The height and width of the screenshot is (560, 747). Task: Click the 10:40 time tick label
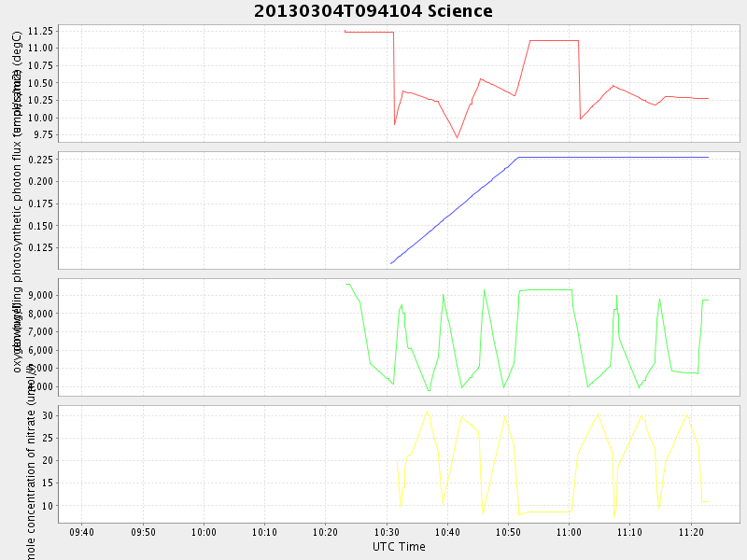click(x=447, y=532)
